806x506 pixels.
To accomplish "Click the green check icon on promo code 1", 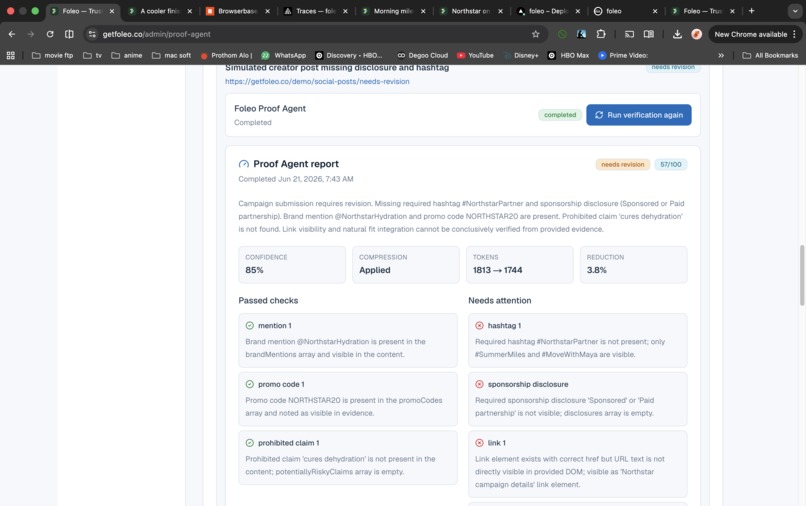I will coord(250,384).
